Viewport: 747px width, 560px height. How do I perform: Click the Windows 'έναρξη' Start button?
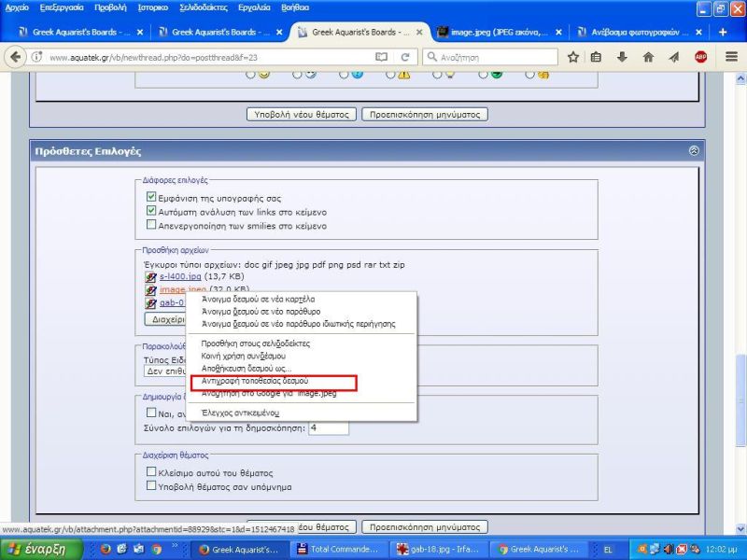[35, 549]
